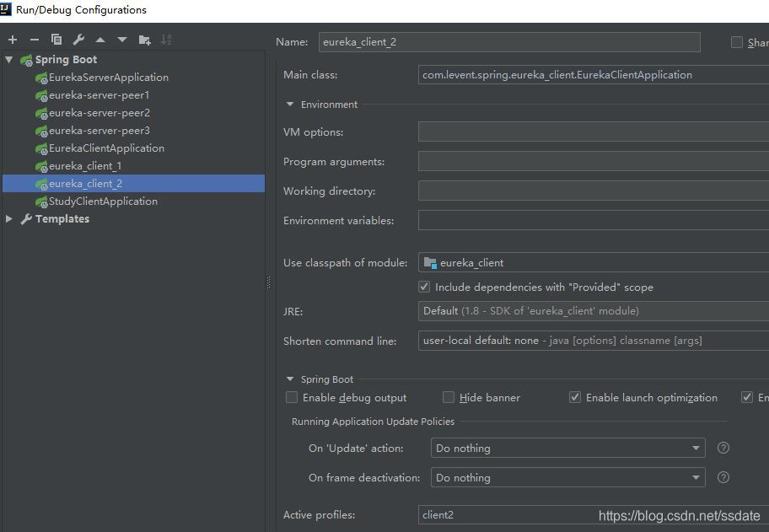
Task: Select EurekaServerApplication configuration
Action: click(109, 78)
